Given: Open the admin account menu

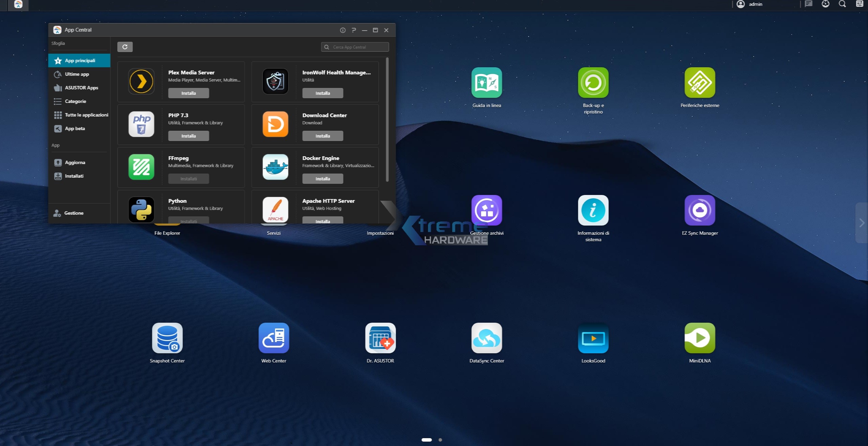Looking at the screenshot, I should pos(755,4).
